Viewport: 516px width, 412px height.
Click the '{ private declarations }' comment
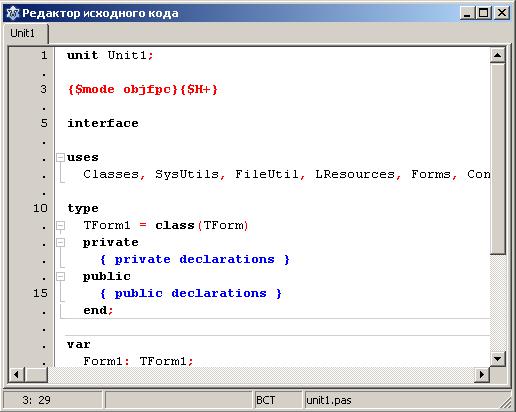pos(195,259)
